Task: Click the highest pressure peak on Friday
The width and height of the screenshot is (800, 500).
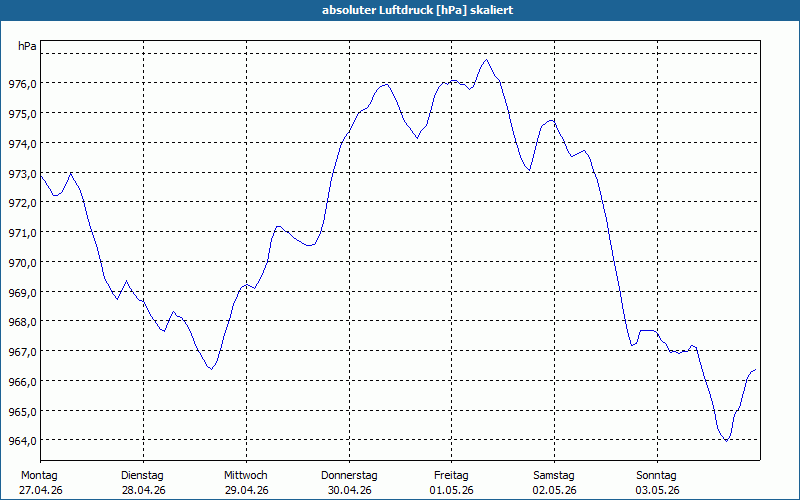Action: click(x=486, y=60)
